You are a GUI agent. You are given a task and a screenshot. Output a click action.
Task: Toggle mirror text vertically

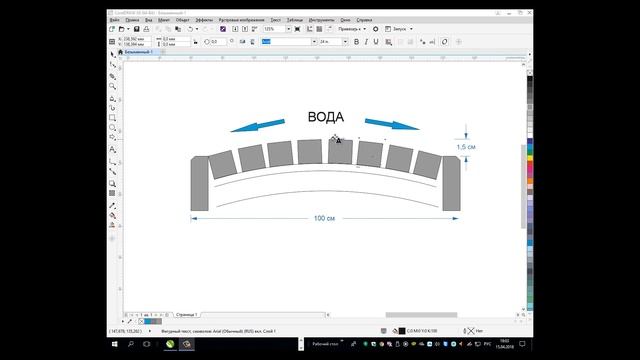pyautogui.click(x=252, y=42)
